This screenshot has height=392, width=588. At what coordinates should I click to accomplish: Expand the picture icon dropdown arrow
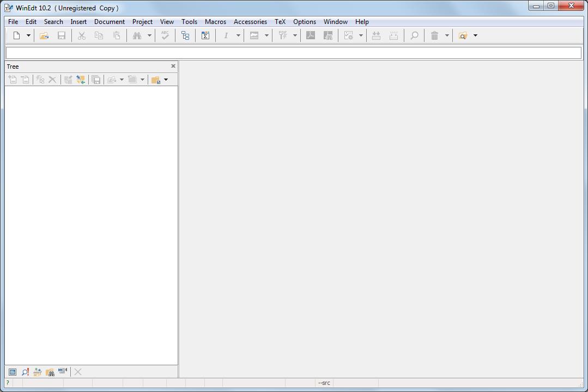tap(266, 35)
